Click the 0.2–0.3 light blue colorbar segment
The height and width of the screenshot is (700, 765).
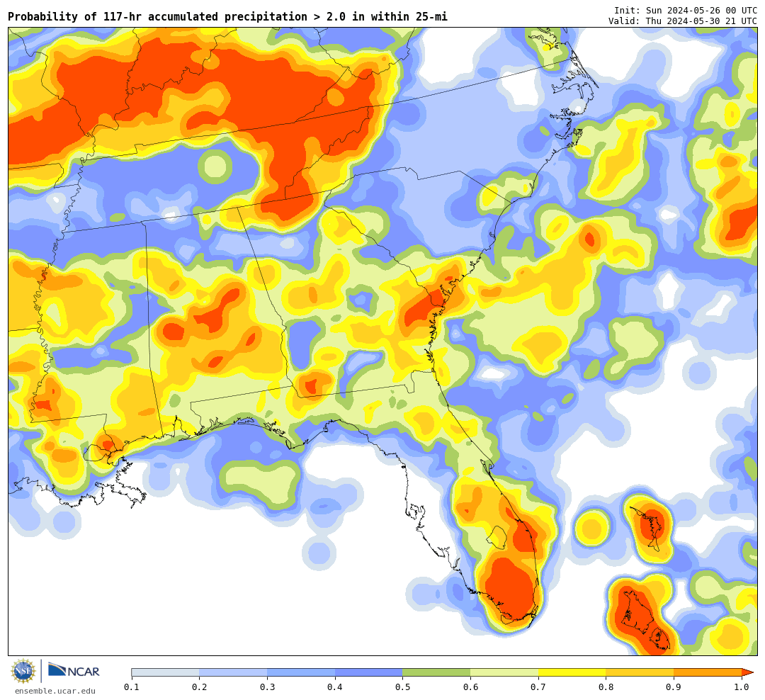(x=233, y=672)
